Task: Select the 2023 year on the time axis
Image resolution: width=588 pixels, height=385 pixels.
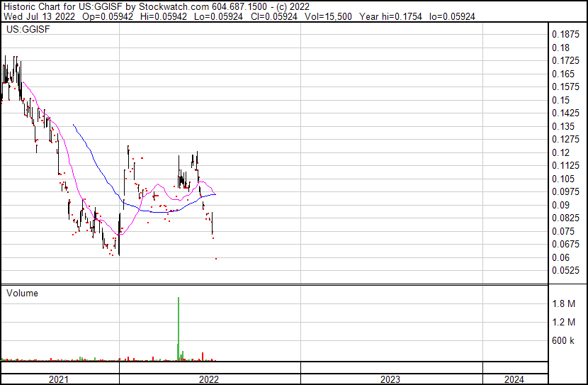Action: click(390, 379)
